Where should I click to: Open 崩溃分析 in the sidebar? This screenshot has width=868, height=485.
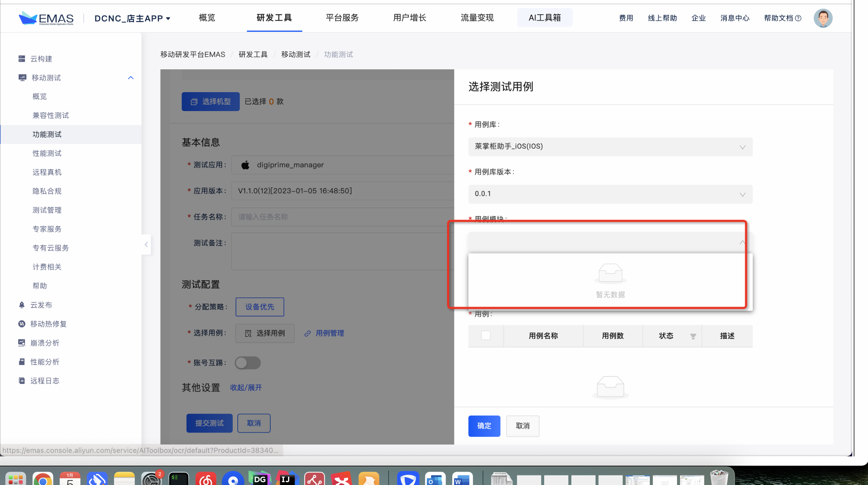click(x=45, y=342)
